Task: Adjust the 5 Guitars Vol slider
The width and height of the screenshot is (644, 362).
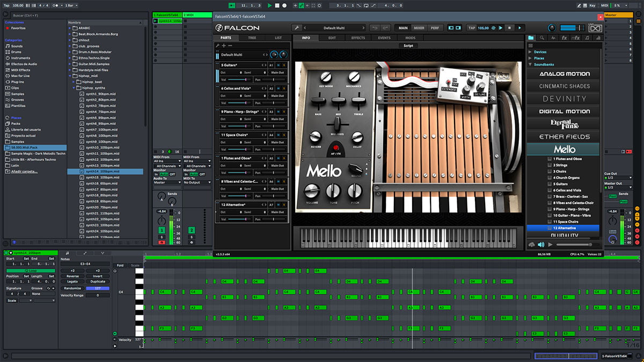Action: pyautogui.click(x=240, y=79)
